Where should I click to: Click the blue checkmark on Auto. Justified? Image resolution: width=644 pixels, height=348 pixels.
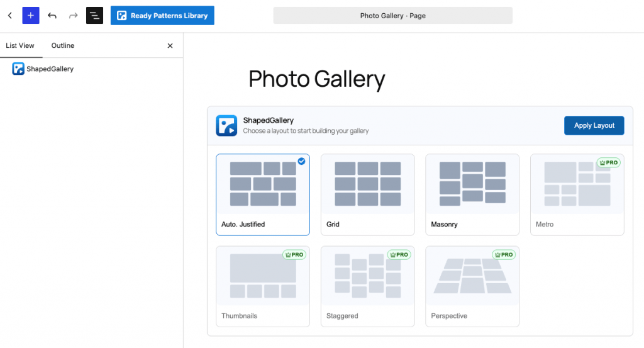(301, 161)
